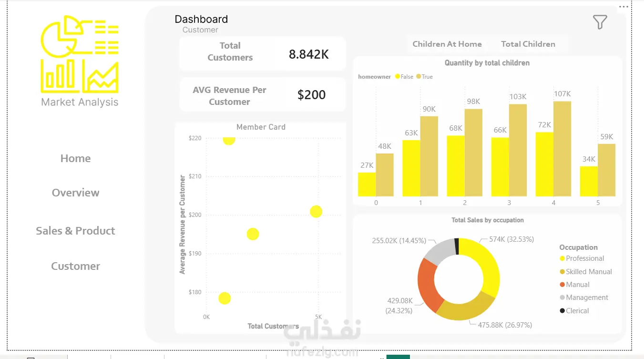Image resolution: width=644 pixels, height=359 pixels.
Task: Click the Quantity by total children title
Action: [487, 63]
